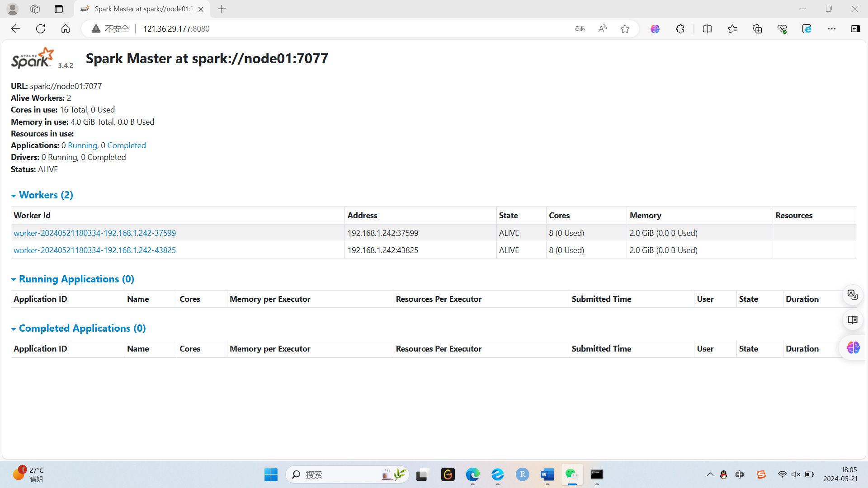Open Windows Start menu
The width and height of the screenshot is (868, 488).
(271, 474)
